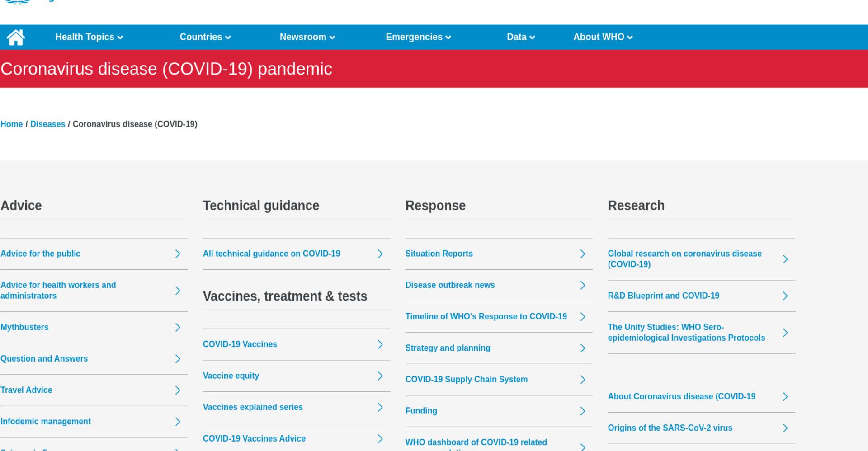Open the Health Topics menu
This screenshot has height=451, width=868.
(89, 37)
